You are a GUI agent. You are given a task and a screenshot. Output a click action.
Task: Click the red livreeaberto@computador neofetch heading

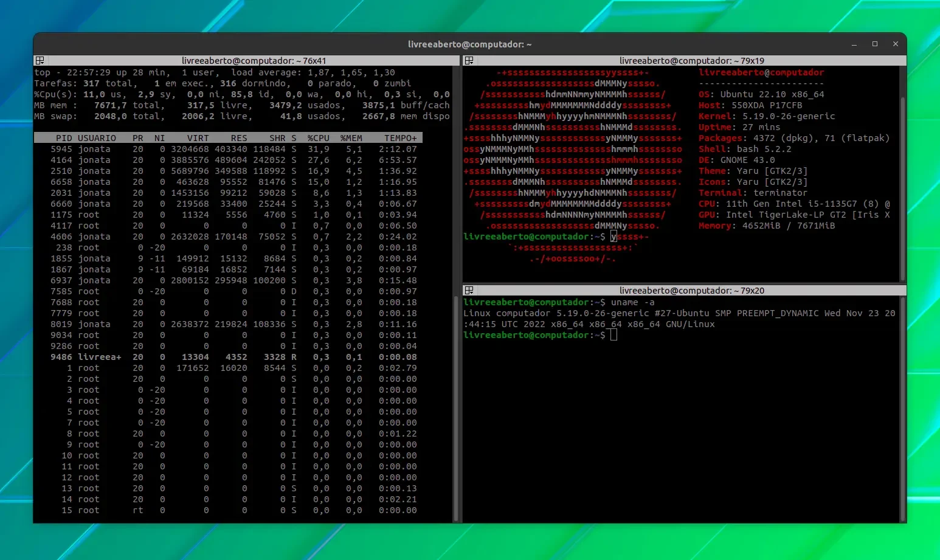[761, 72]
